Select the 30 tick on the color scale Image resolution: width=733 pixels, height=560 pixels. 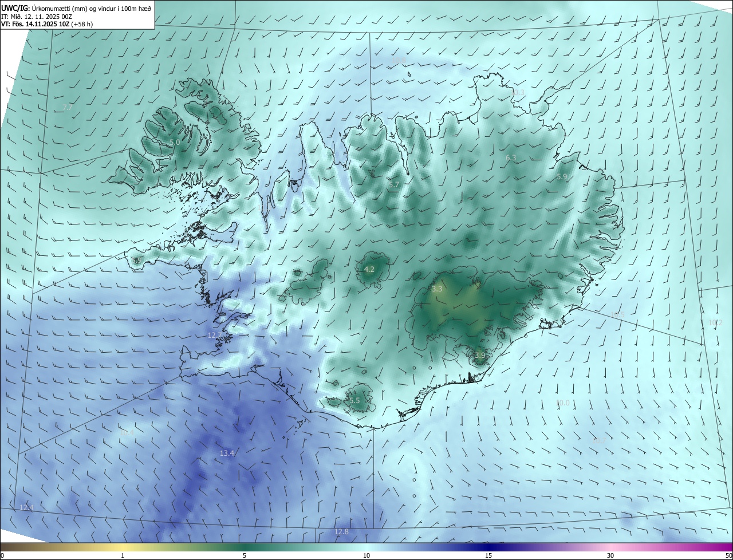[x=610, y=555]
